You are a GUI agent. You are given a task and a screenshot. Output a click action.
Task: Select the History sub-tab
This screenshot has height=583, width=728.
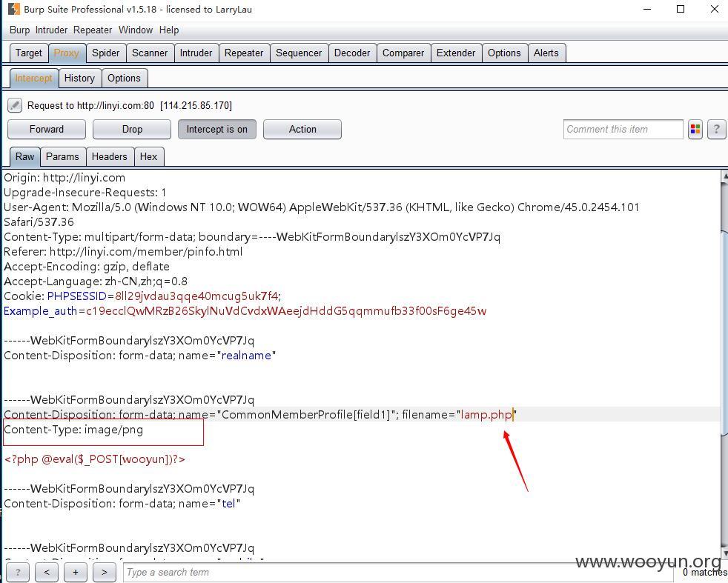pos(79,78)
